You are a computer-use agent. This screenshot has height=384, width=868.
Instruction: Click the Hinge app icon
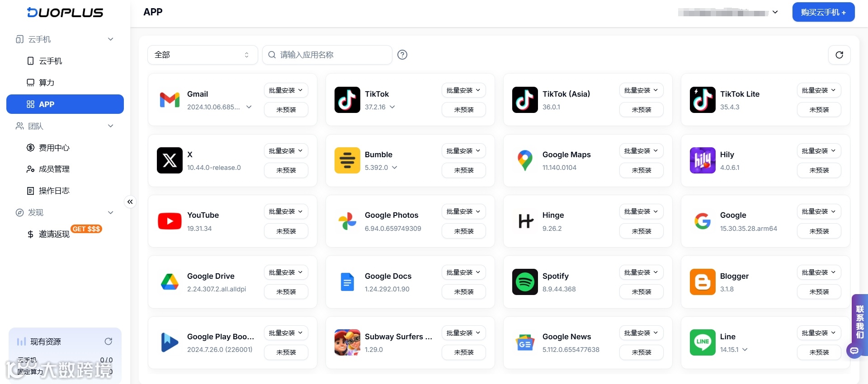point(525,221)
